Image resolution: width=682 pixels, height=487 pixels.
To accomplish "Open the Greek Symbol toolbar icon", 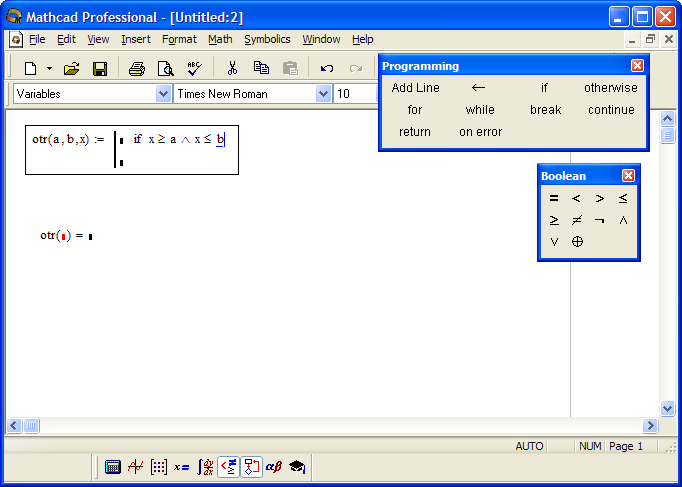I will pos(274,466).
